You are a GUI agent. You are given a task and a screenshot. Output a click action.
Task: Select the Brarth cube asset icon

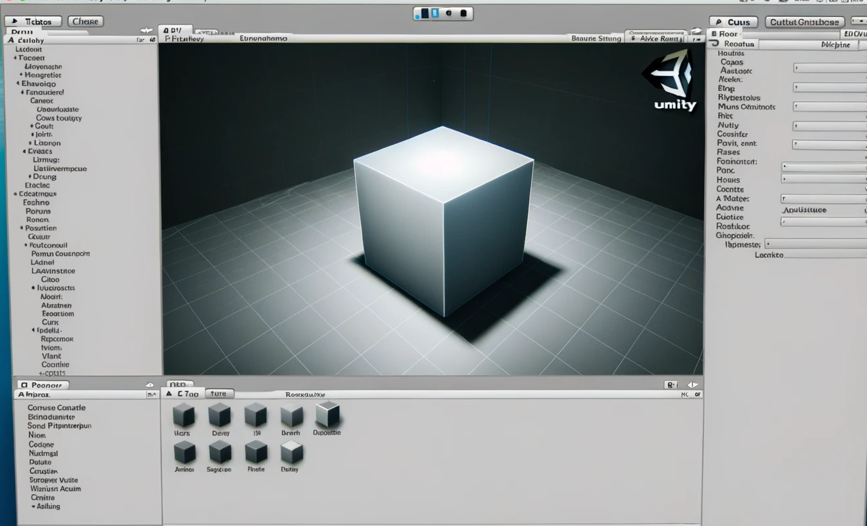pos(291,416)
